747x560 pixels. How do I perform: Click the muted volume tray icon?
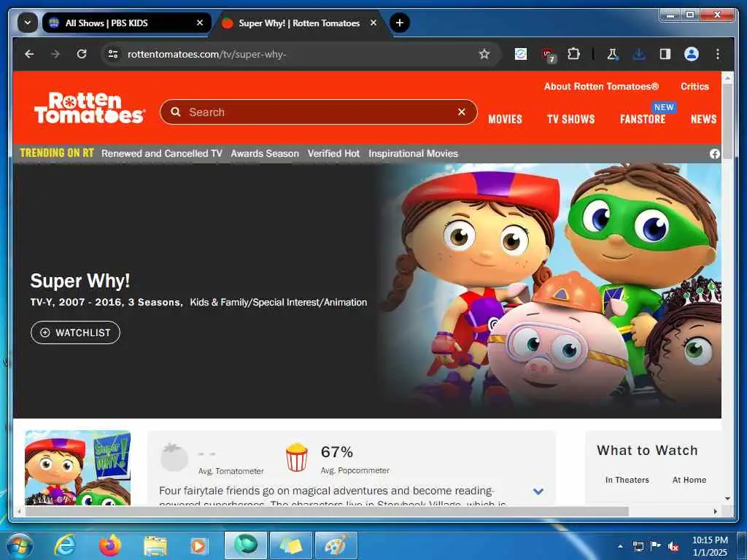tap(673, 547)
